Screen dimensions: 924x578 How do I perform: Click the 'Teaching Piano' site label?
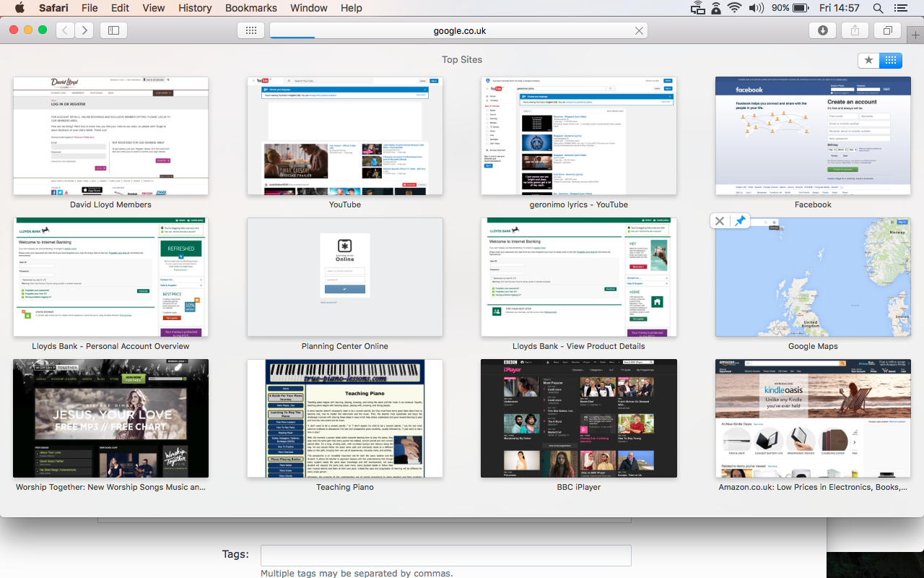click(x=345, y=487)
